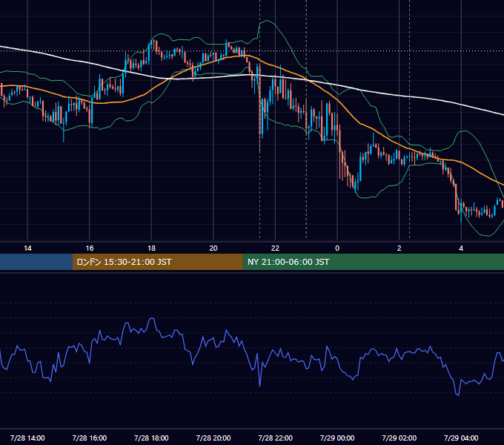
Task: Click the 7/28 22:00 date label
Action: (x=276, y=438)
